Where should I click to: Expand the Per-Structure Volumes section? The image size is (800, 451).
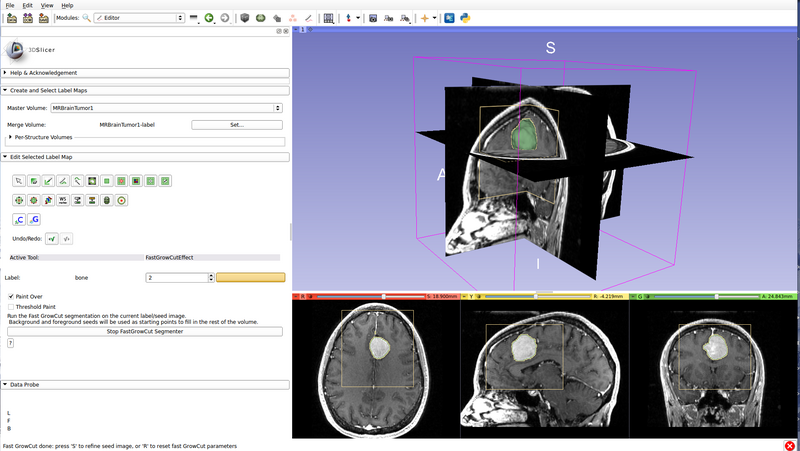(11, 137)
